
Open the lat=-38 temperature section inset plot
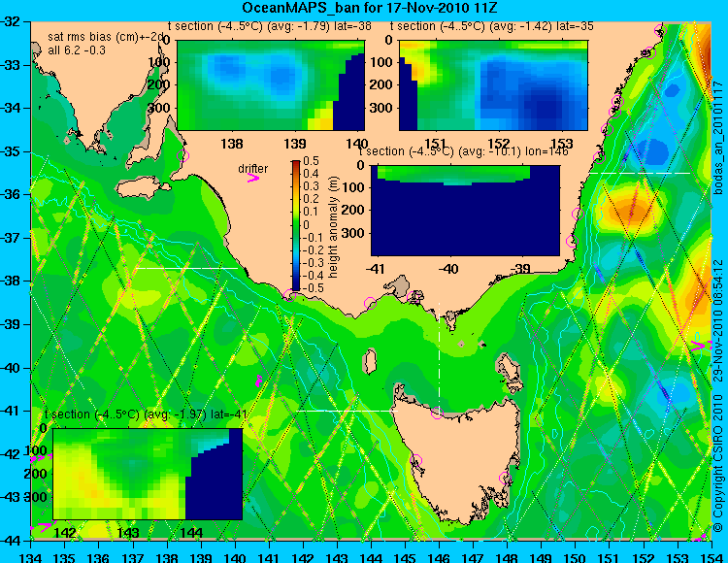(271, 85)
